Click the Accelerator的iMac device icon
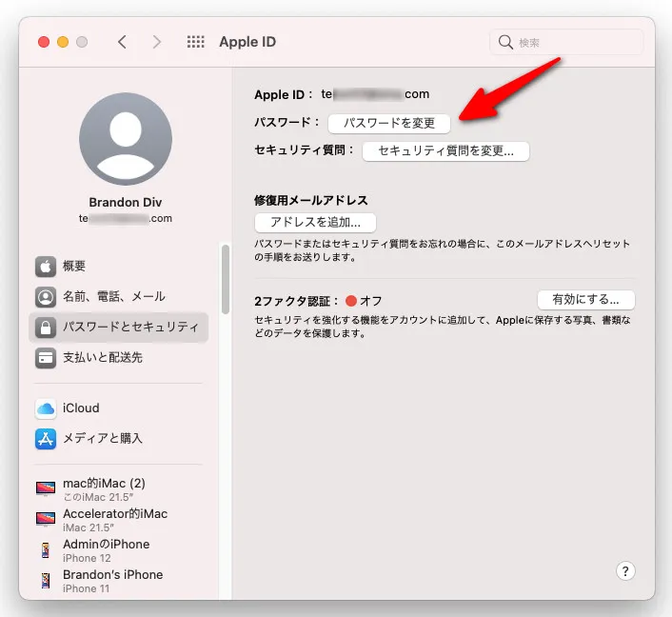 click(46, 519)
